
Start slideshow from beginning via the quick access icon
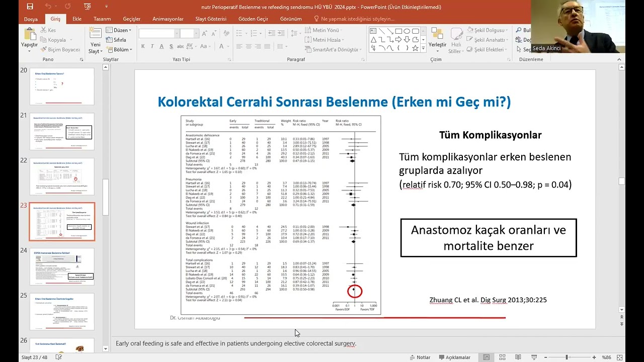click(x=88, y=7)
